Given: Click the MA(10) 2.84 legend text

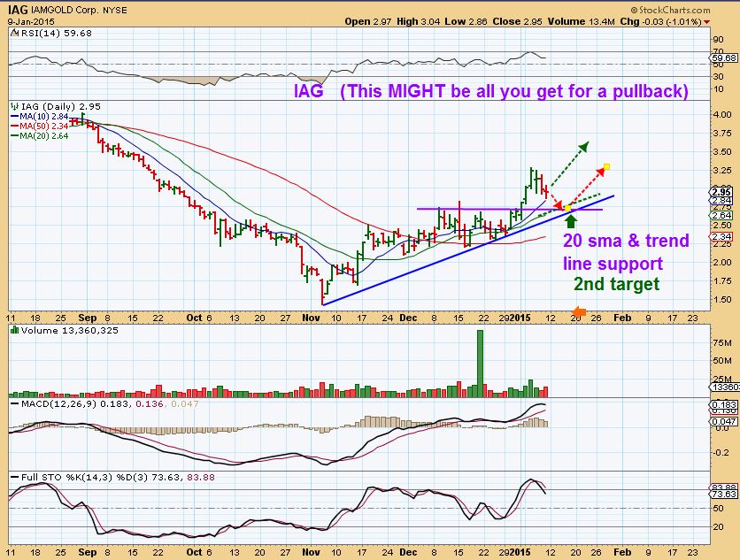Looking at the screenshot, I should [44, 116].
